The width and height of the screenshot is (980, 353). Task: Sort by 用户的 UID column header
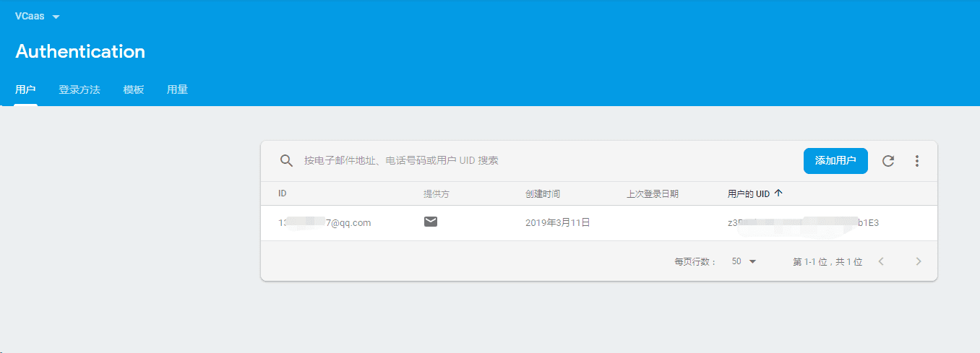tap(748, 193)
